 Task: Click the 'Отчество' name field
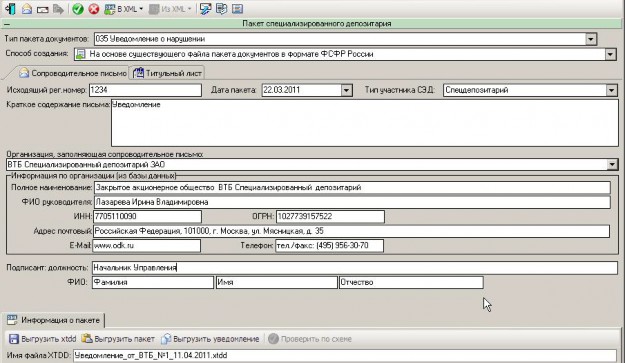pos(411,282)
